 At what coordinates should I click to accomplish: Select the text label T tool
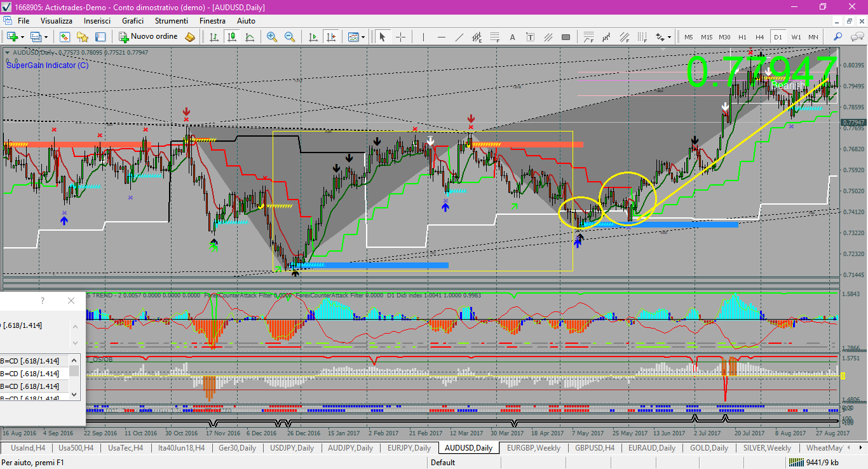(x=530, y=37)
